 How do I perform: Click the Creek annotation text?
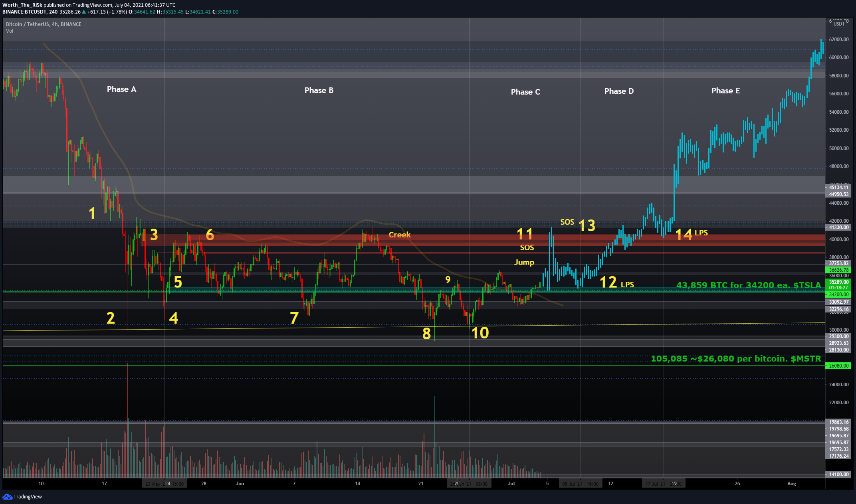tap(399, 235)
